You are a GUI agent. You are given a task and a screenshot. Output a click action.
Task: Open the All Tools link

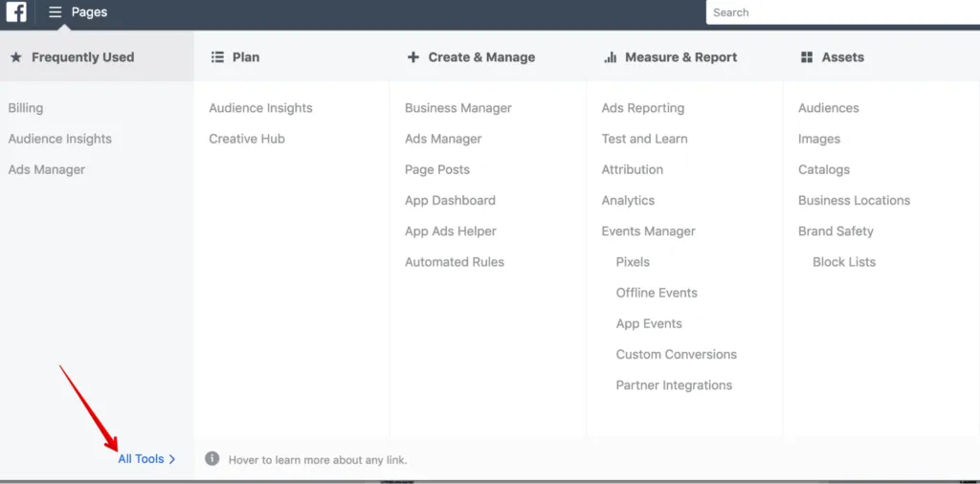click(142, 459)
